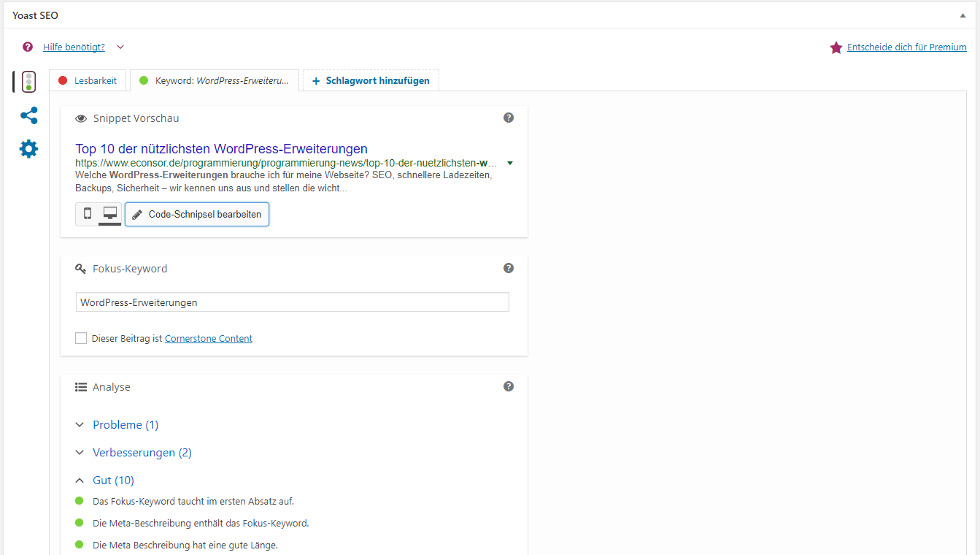980x555 pixels.
Task: Click the Analyse help question mark icon
Action: coord(509,386)
